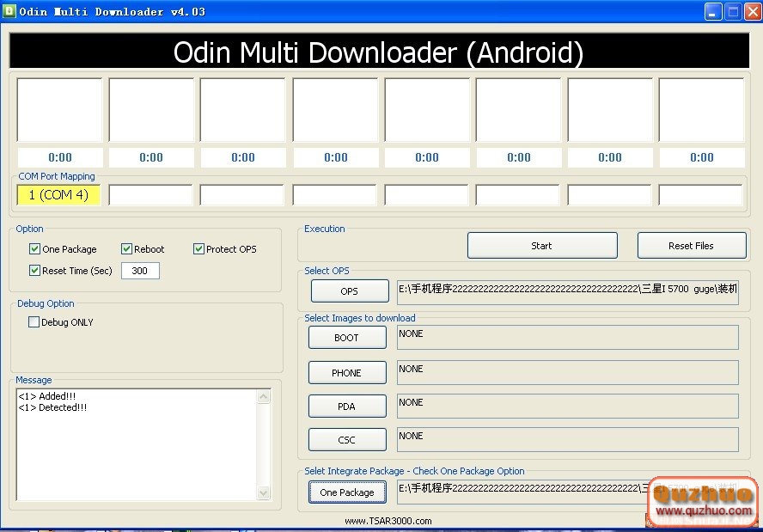Click the www.TSAR3000.com text
The image size is (763, 532).
[x=388, y=521]
